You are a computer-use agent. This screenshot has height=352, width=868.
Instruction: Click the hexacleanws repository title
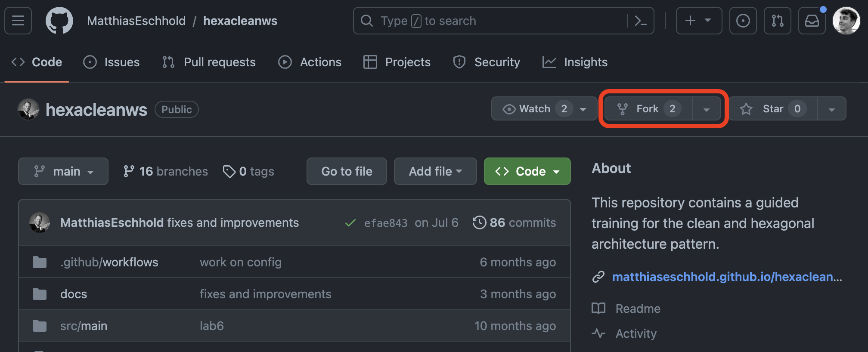tap(96, 110)
